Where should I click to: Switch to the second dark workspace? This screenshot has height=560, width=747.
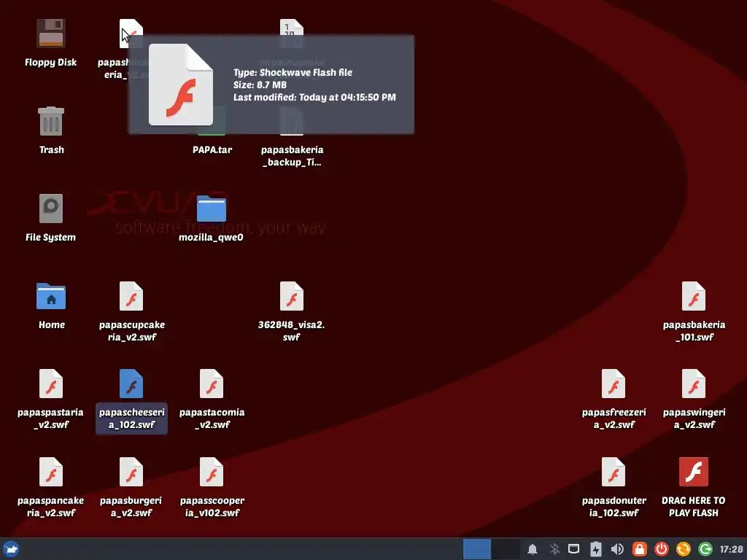(506, 549)
